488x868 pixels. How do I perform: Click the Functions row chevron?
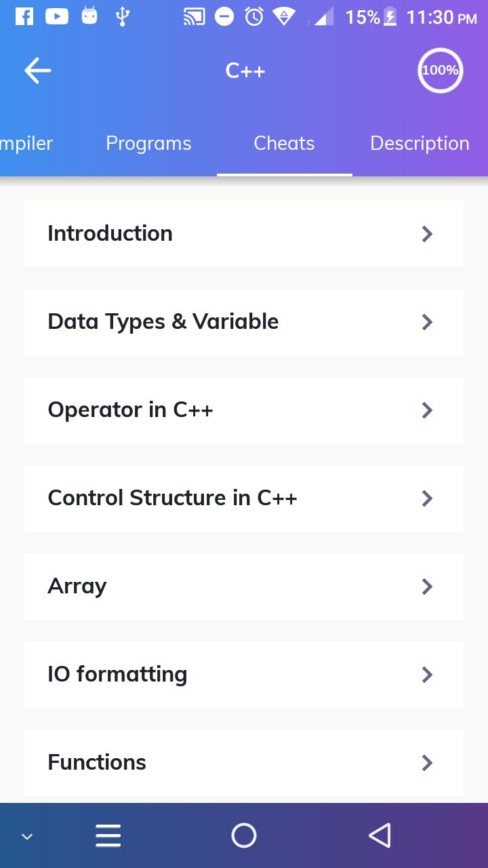427,763
